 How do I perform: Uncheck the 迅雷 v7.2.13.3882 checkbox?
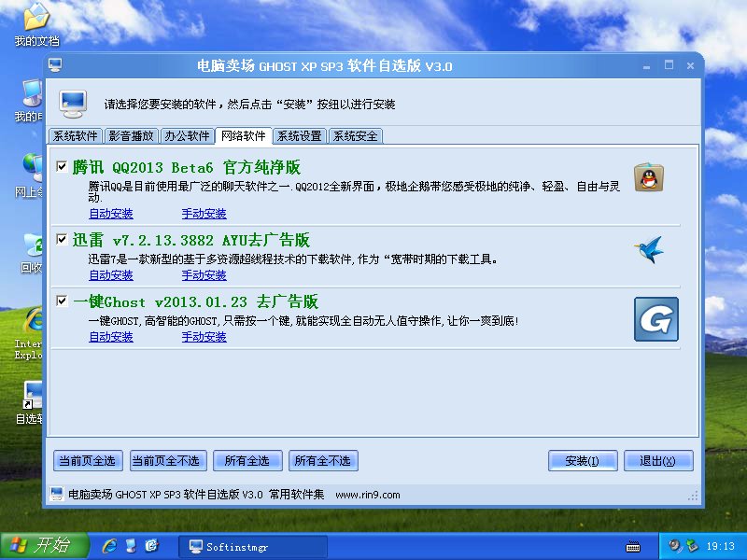62,239
